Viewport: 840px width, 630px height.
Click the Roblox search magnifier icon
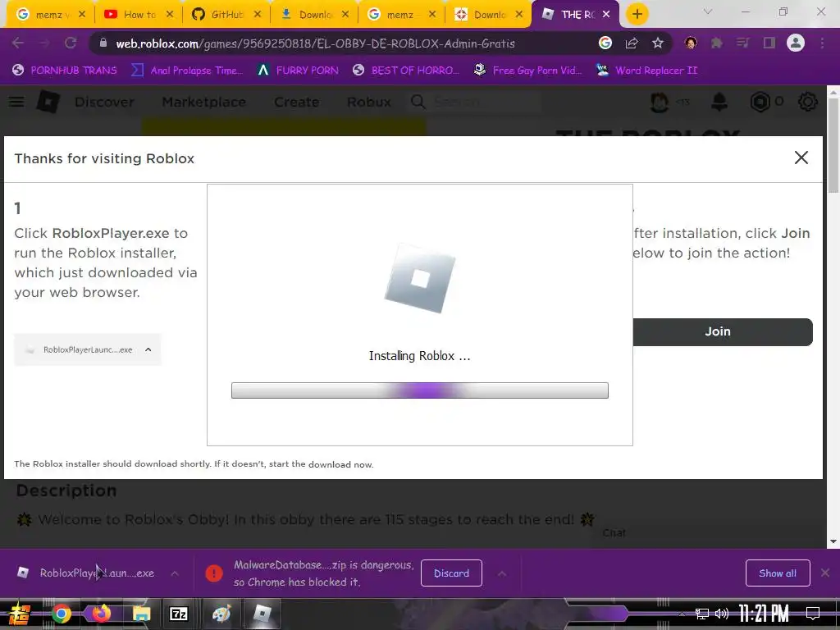pyautogui.click(x=418, y=102)
